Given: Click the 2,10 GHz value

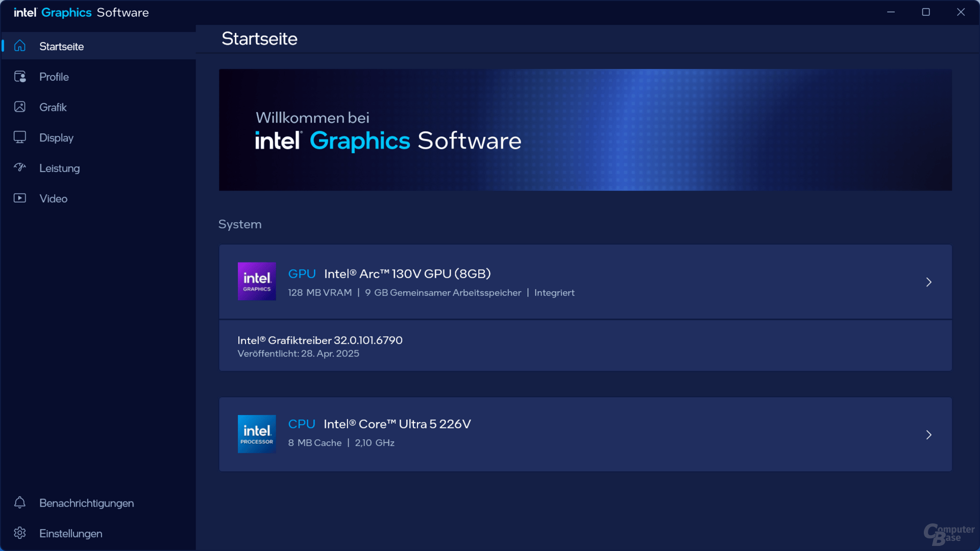Looking at the screenshot, I should coord(375,443).
